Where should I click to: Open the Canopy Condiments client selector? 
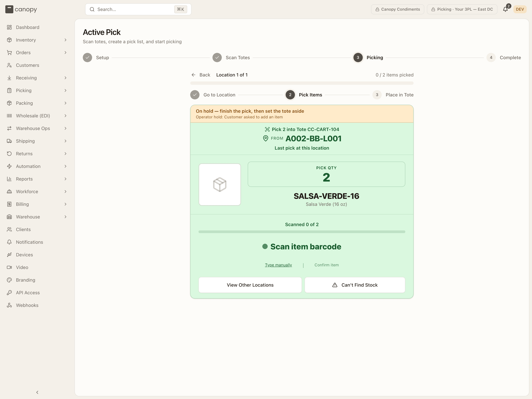pyautogui.click(x=398, y=9)
